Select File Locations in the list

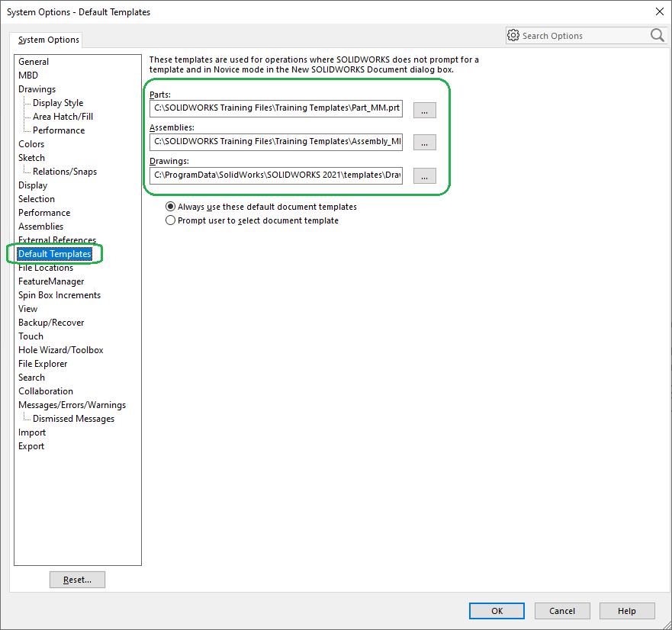(46, 268)
